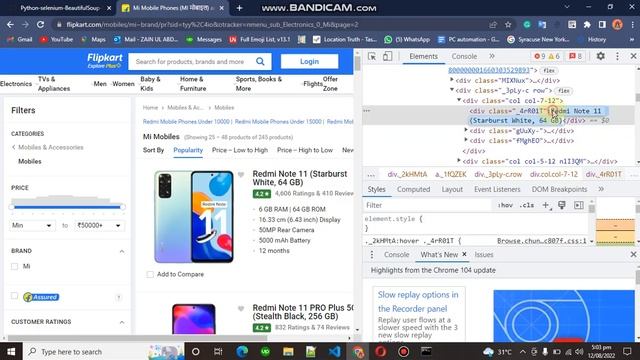
Task: Open the Min price dropdown
Action: [x=32, y=225]
